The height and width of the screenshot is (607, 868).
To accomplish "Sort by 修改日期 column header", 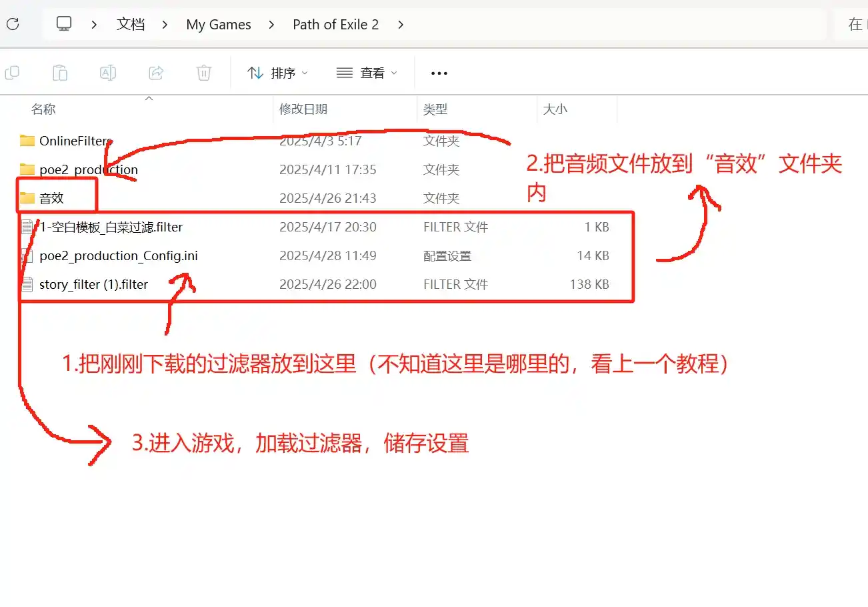I will [303, 109].
